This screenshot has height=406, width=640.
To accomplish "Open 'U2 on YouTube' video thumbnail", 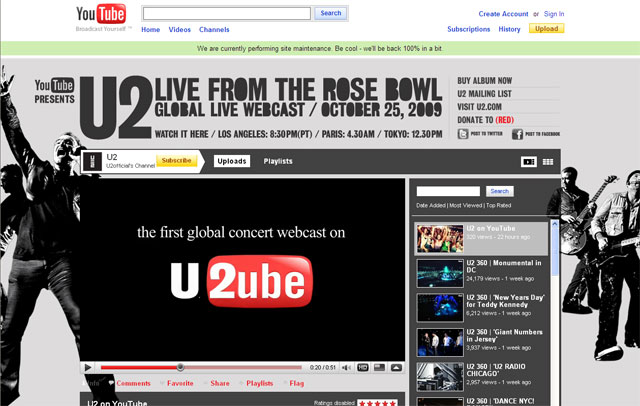I will tap(440, 239).
